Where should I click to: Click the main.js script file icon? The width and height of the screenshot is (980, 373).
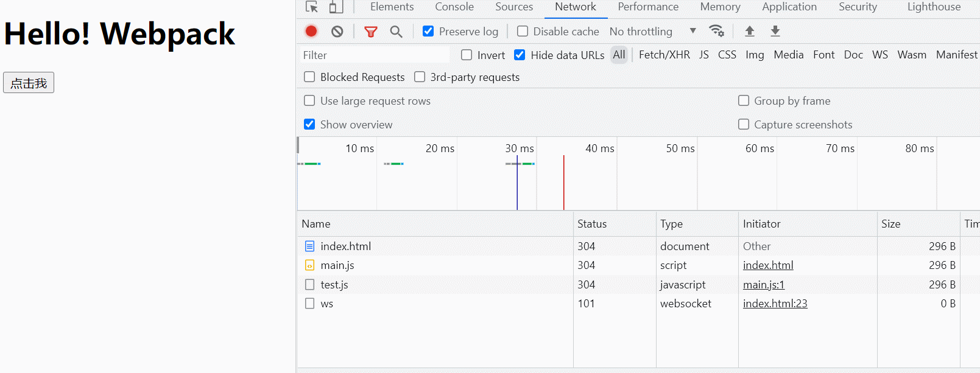coord(309,265)
